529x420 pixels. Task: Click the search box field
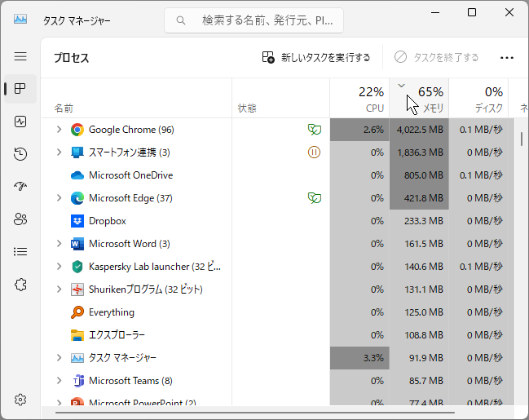pyautogui.click(x=253, y=20)
